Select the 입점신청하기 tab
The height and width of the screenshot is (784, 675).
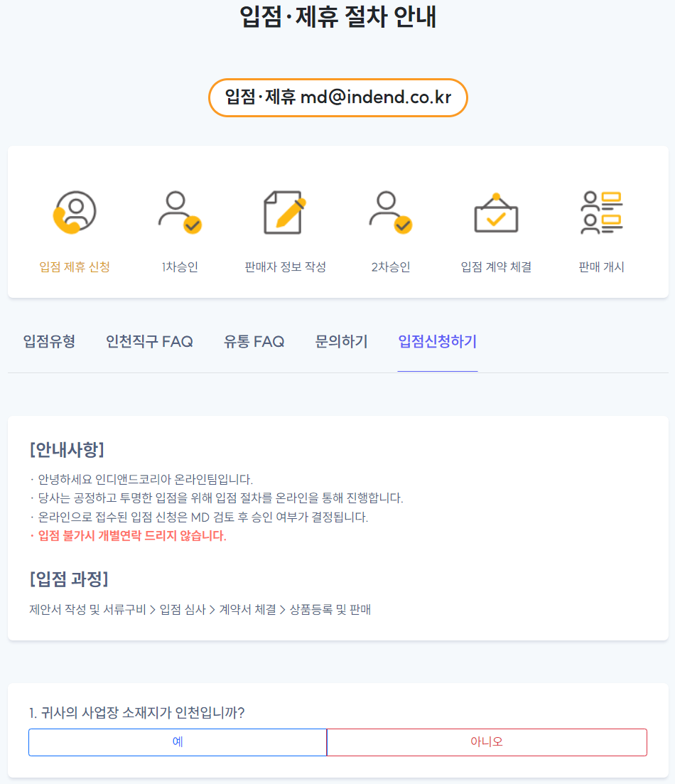438,341
